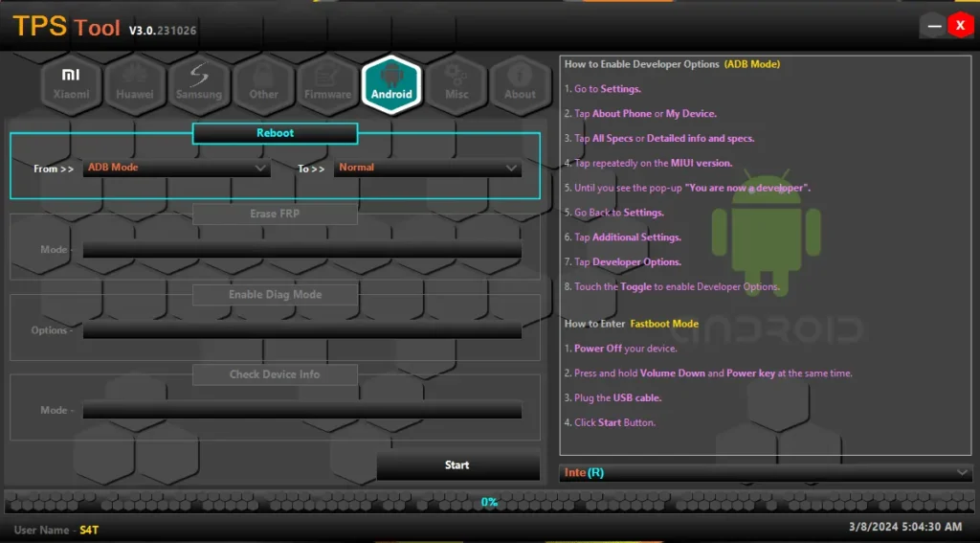Open the Enable Diag Mode Options combo box

[x=302, y=330]
